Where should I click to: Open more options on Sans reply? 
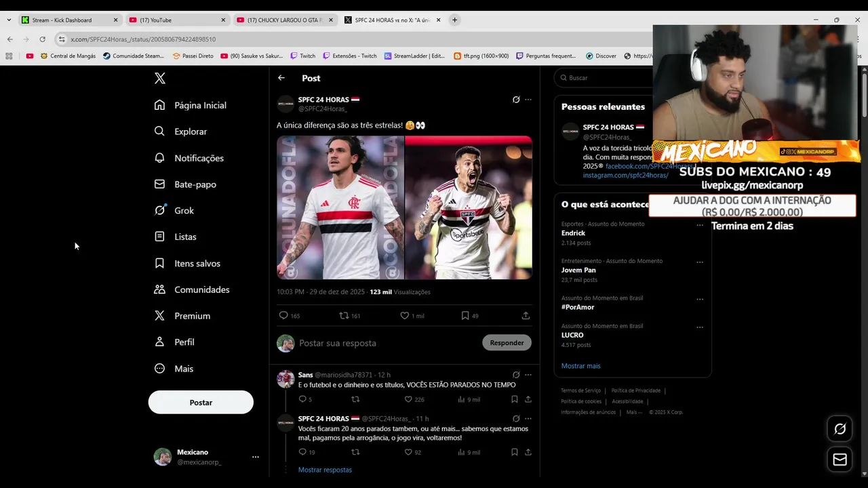tap(528, 375)
